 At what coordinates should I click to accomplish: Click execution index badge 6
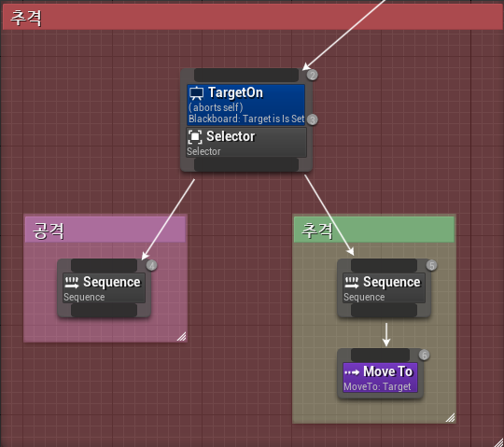(424, 356)
